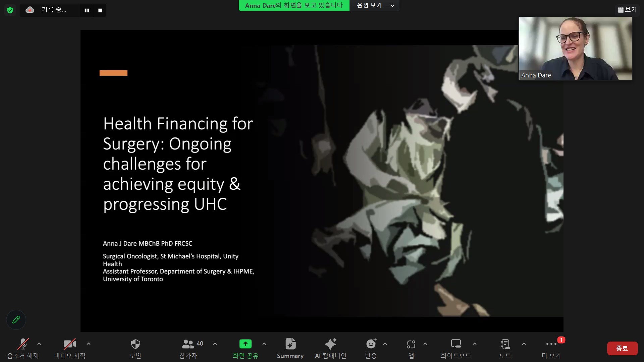The height and width of the screenshot is (362, 644).
Task: Expand the apps options arrow
Action: click(425, 344)
